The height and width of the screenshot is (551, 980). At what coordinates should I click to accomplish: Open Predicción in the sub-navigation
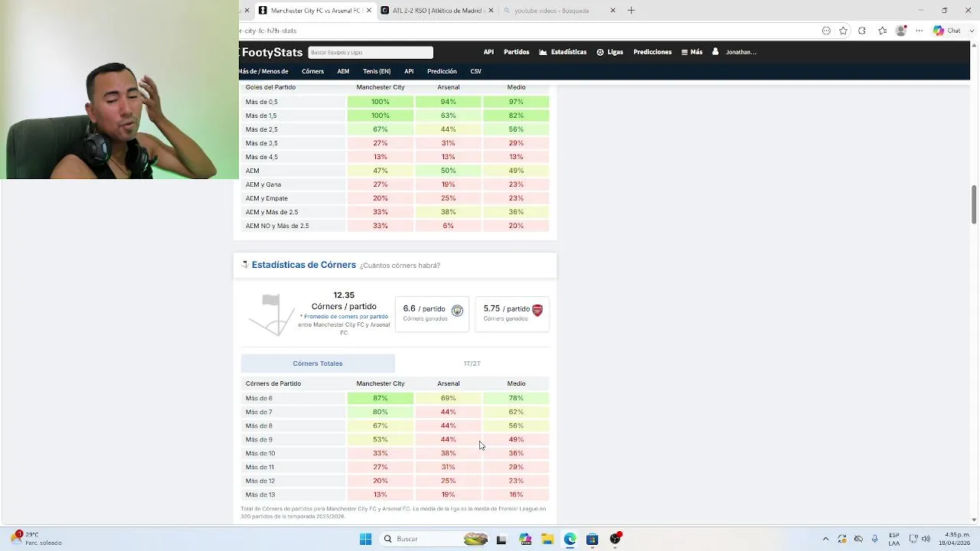click(442, 71)
